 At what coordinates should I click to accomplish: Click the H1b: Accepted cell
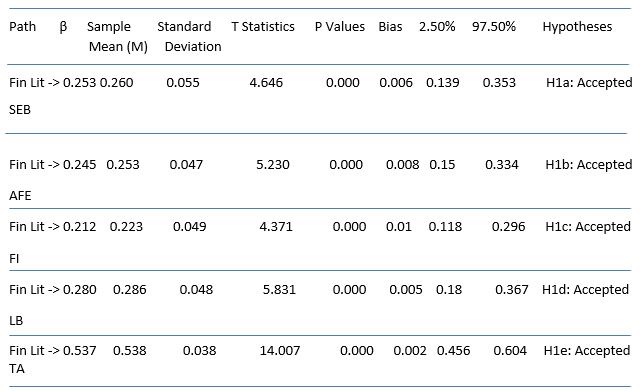589,165
